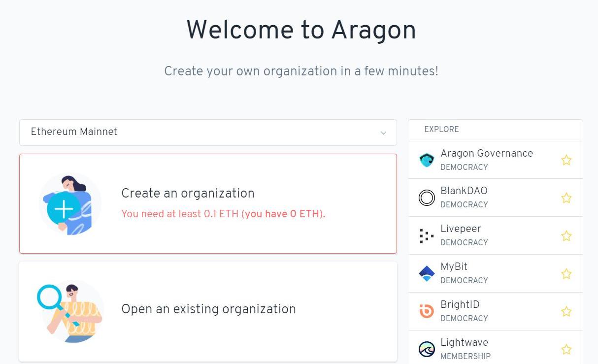Toggle the MyBit favorite star

(566, 274)
